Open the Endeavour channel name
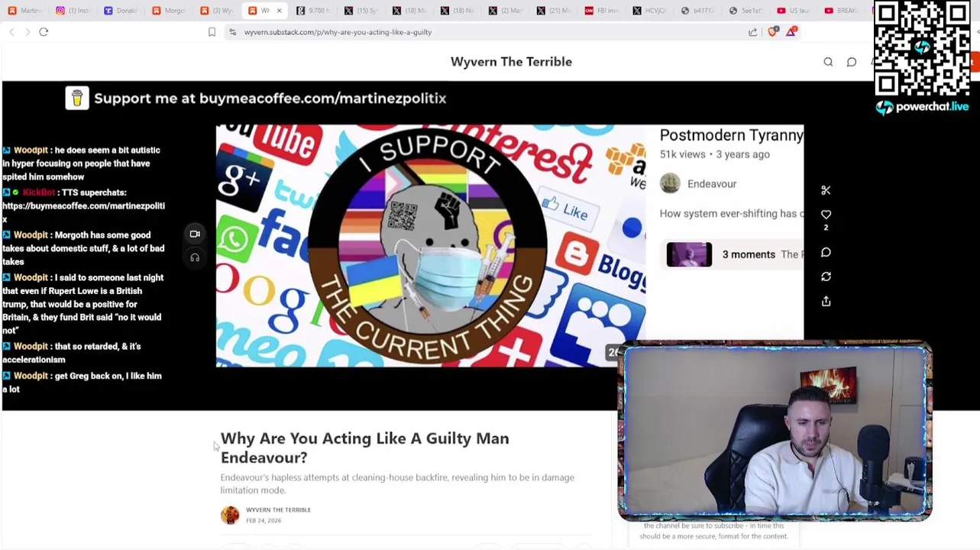This screenshot has width=980, height=550. click(x=712, y=184)
